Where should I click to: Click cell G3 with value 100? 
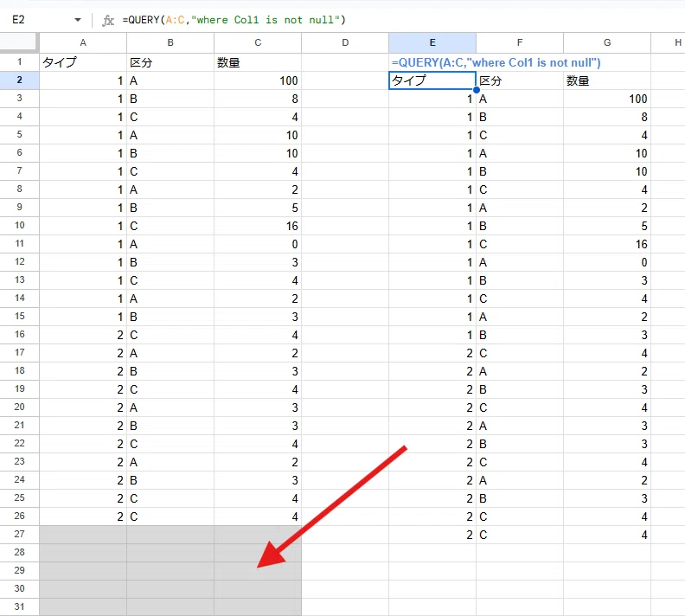(x=607, y=99)
